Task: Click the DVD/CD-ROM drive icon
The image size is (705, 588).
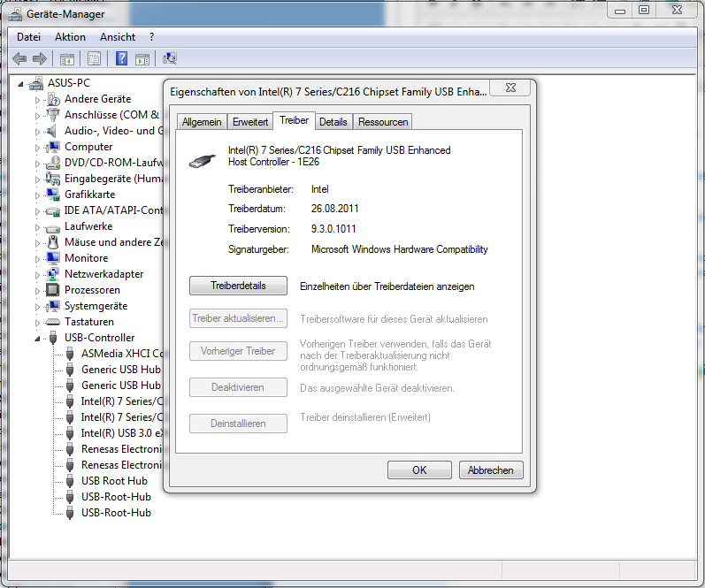Action: (x=53, y=163)
